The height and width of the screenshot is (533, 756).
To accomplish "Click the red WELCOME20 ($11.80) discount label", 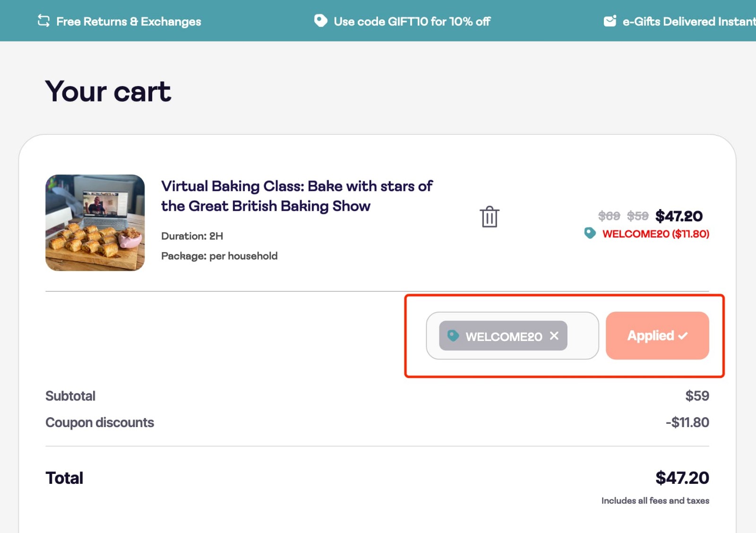I will (655, 233).
